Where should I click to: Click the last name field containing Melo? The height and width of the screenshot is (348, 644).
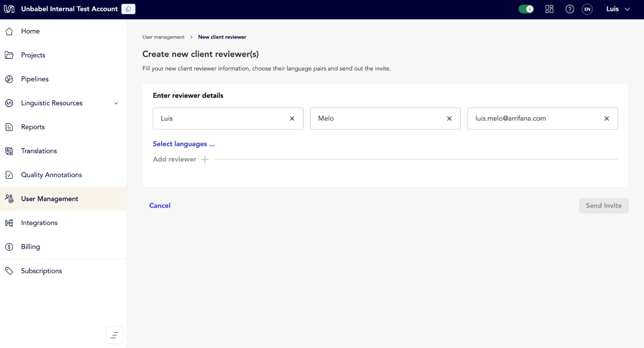(x=385, y=119)
